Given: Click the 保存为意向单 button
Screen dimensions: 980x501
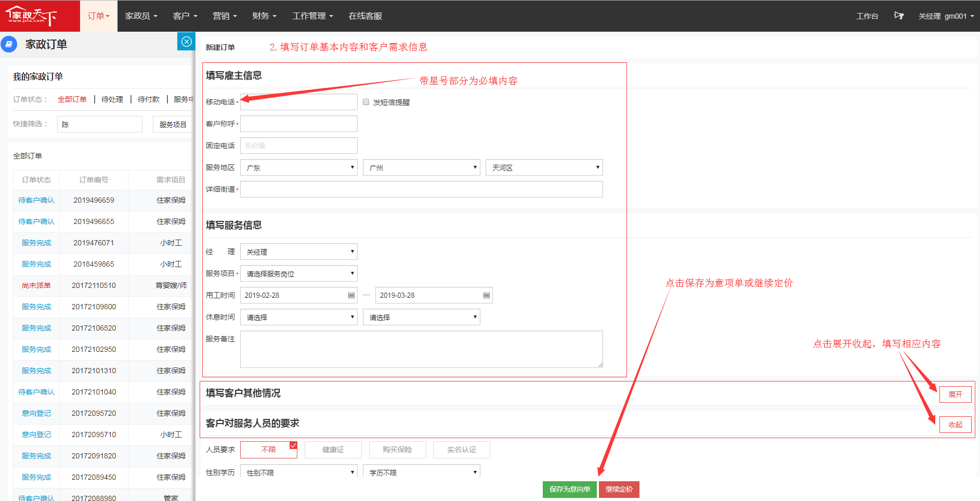Looking at the screenshot, I should click(570, 489).
